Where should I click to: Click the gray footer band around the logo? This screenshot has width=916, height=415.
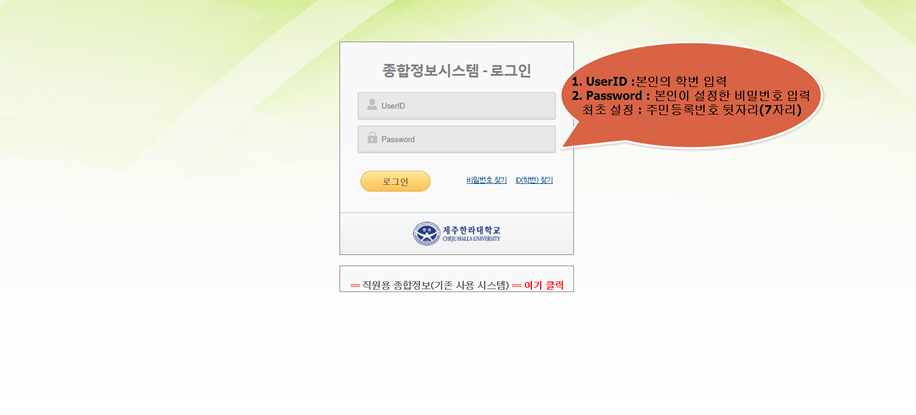click(456, 233)
